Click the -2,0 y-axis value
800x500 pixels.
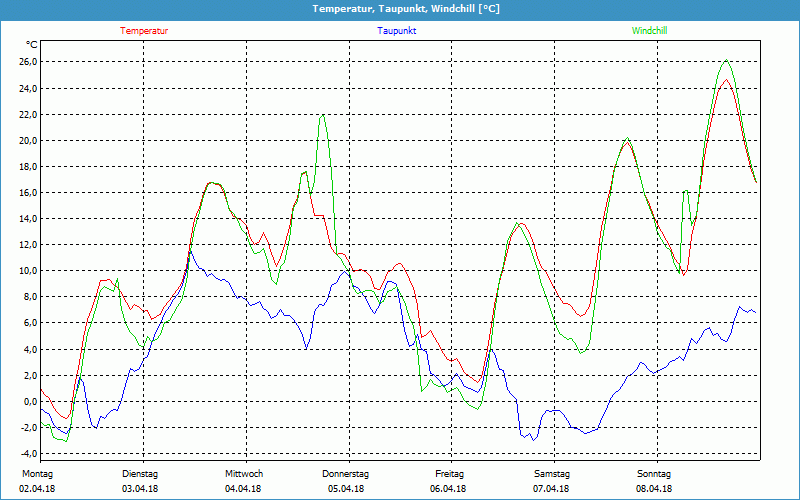pos(29,428)
